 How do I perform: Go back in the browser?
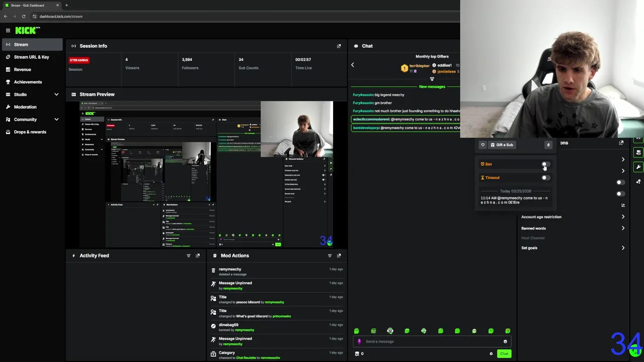6,16
